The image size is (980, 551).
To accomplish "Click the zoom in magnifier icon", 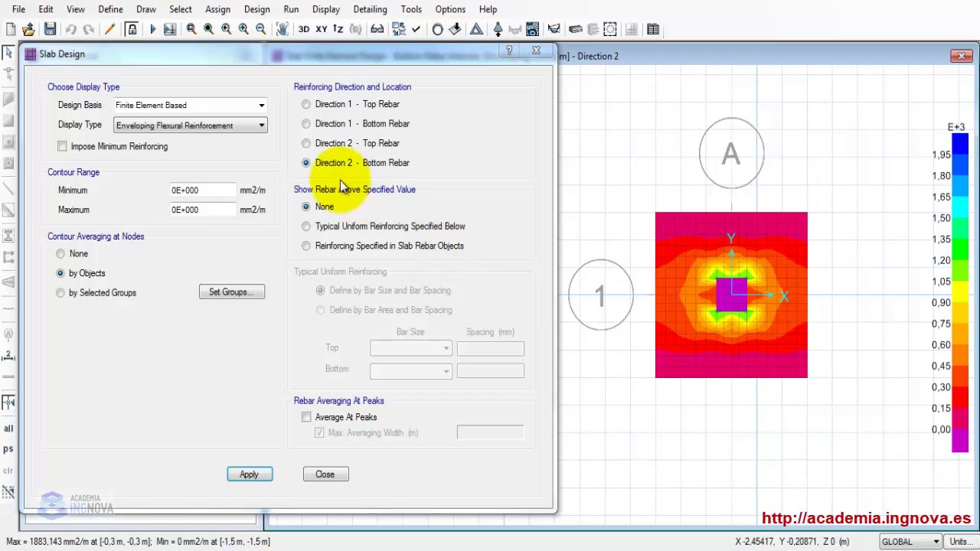I will [243, 29].
